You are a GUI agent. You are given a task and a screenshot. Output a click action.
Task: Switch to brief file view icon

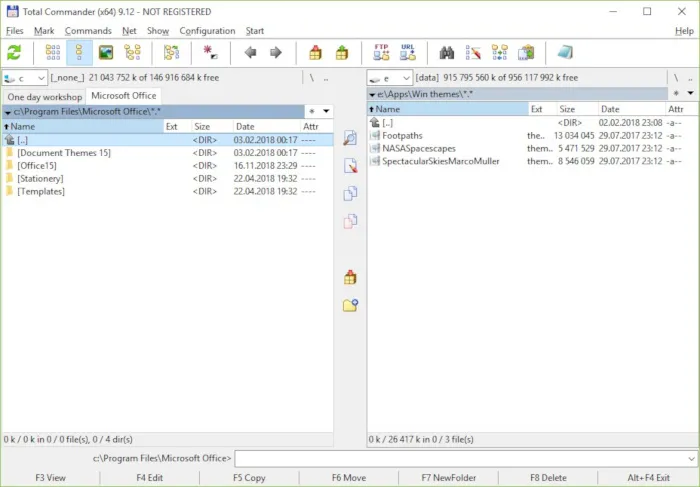click(x=53, y=53)
